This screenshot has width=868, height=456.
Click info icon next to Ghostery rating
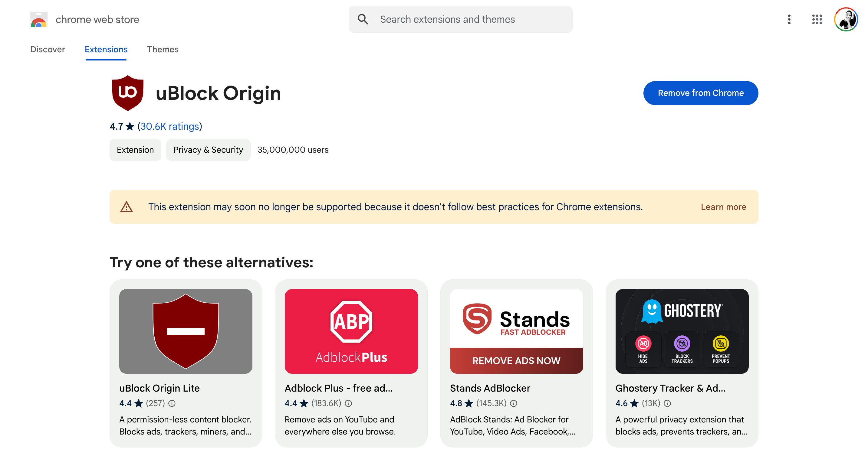coord(667,403)
